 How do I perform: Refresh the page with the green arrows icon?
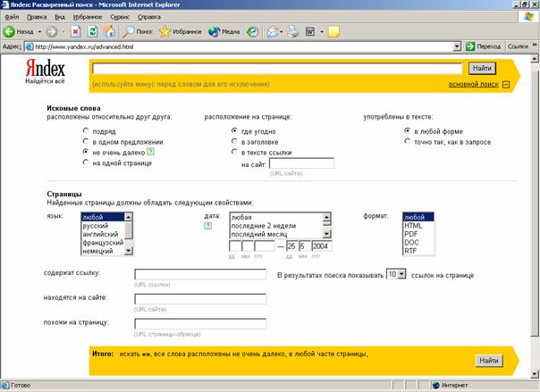coord(93,31)
